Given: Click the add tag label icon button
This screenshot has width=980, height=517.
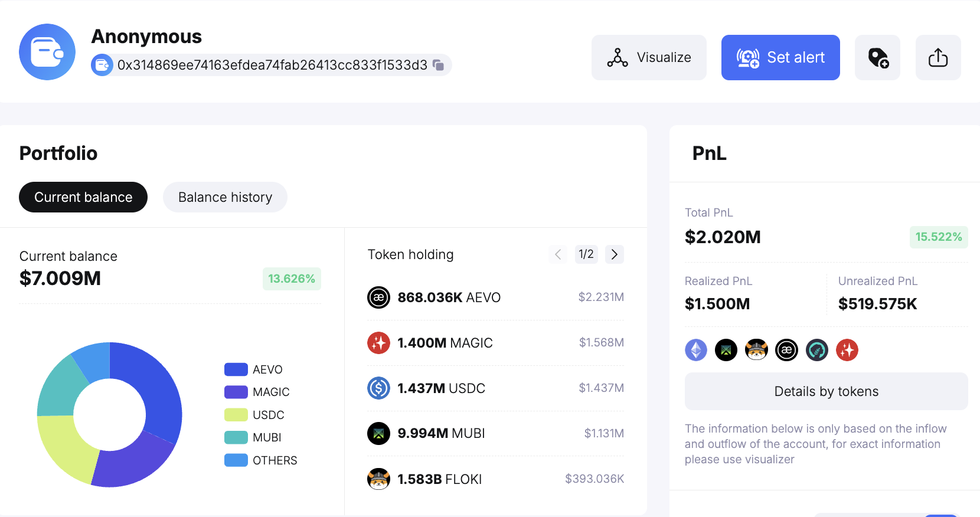Looking at the screenshot, I should 877,58.
